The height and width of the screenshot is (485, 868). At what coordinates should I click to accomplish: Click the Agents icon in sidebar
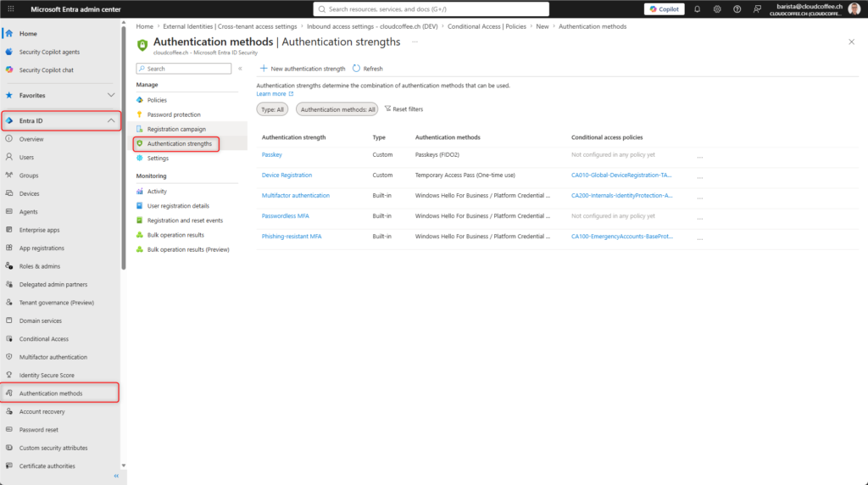coord(8,211)
